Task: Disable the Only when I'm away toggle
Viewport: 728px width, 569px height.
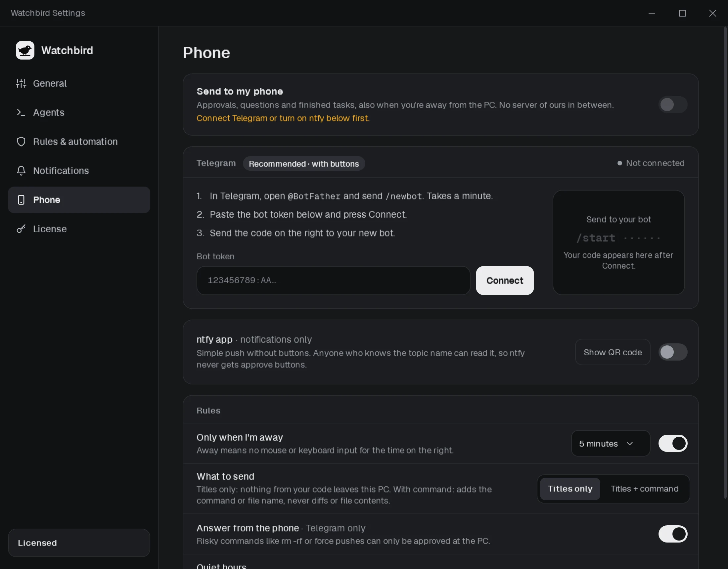Action: 673,443
